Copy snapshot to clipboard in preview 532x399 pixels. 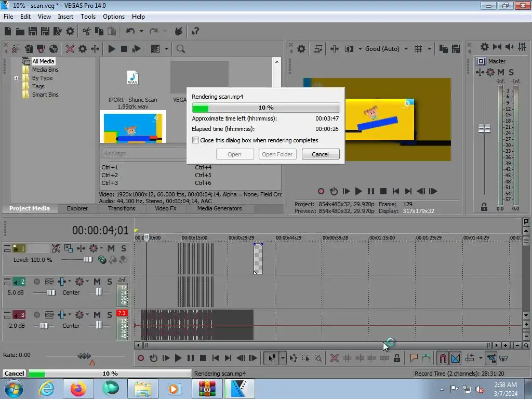[443, 49]
